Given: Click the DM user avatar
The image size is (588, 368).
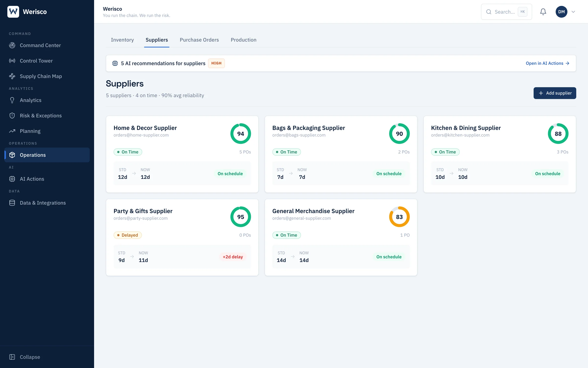Looking at the screenshot, I should click(562, 12).
